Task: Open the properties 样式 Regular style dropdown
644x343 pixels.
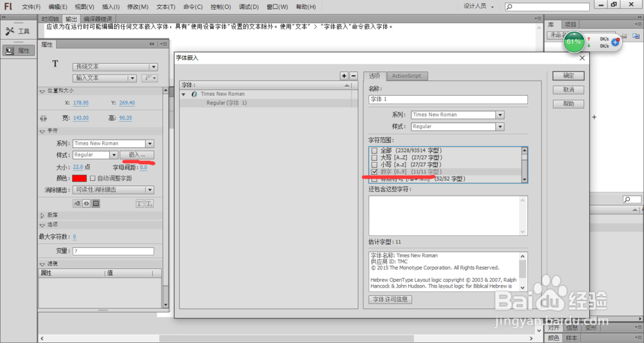Action: point(114,155)
